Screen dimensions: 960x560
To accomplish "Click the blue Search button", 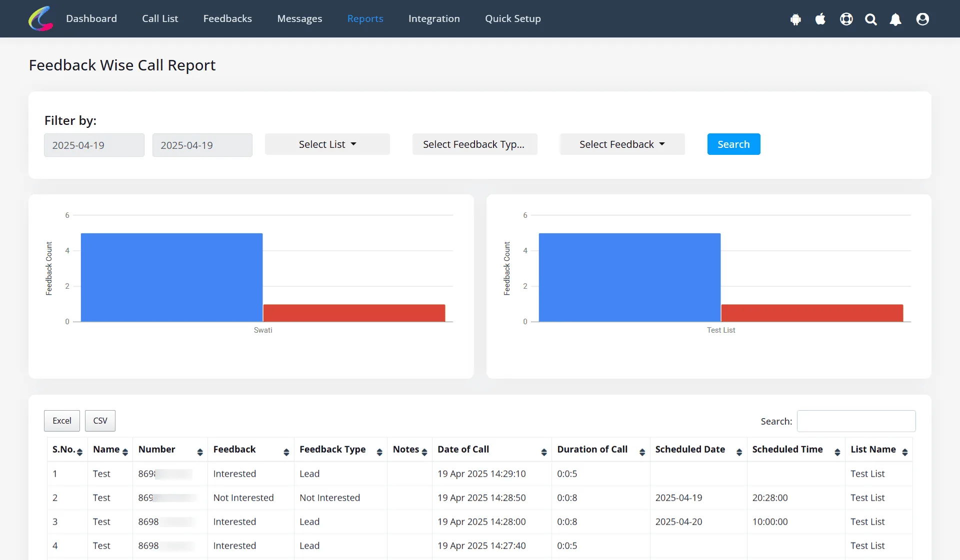I will click(x=733, y=144).
